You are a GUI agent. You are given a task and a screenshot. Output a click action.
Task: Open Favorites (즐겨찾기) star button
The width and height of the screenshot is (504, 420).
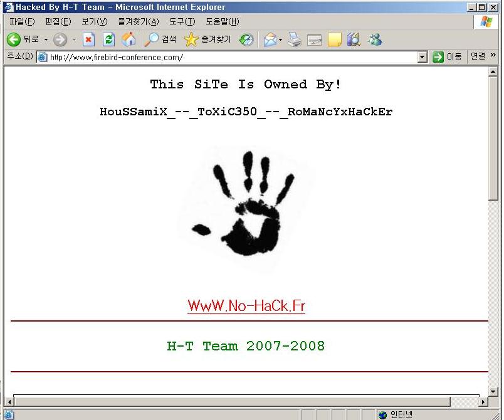[x=207, y=39]
